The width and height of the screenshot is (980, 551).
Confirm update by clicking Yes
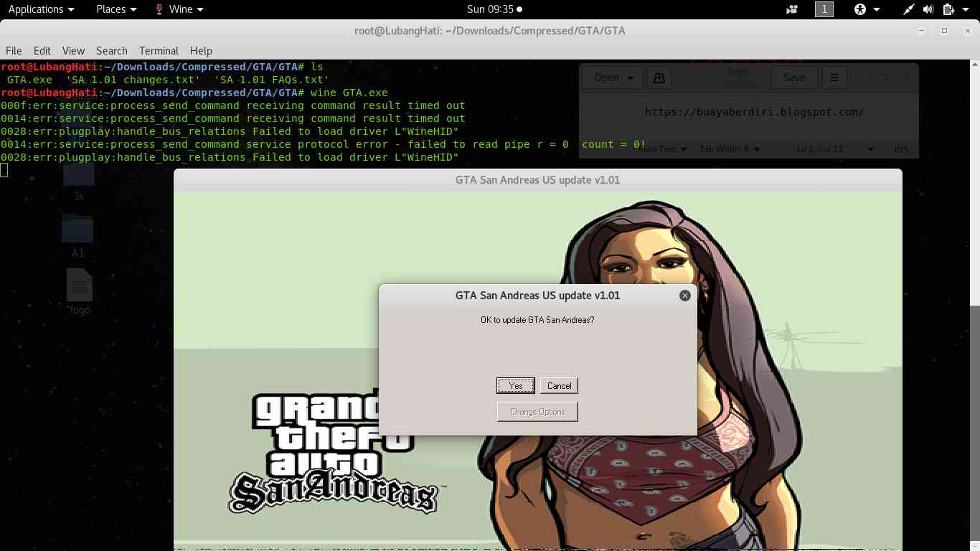516,385
